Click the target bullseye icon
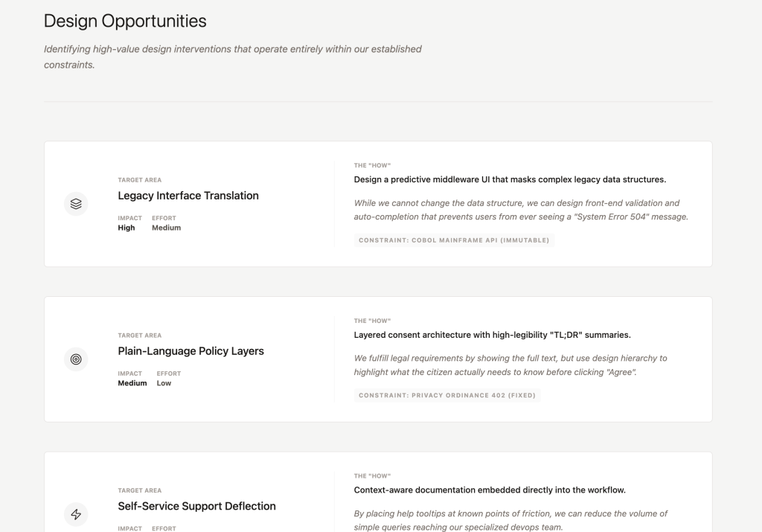 click(76, 359)
